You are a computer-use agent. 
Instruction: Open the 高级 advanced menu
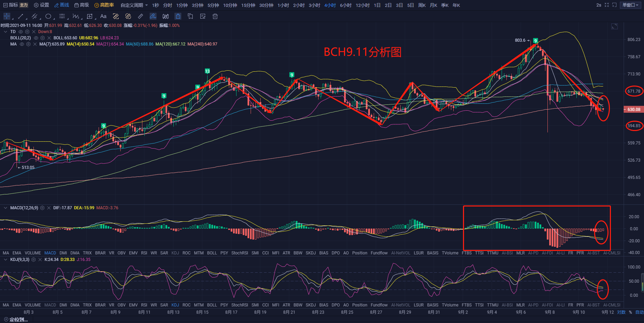82,5
